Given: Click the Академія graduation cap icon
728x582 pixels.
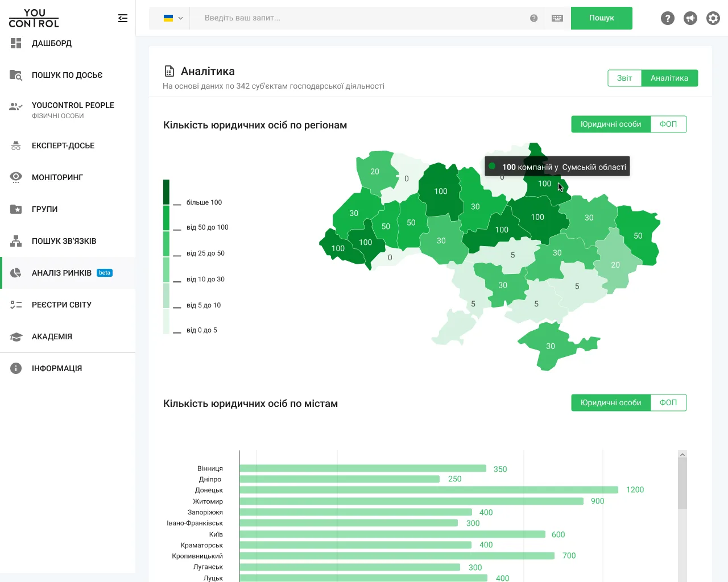Looking at the screenshot, I should 16,336.
